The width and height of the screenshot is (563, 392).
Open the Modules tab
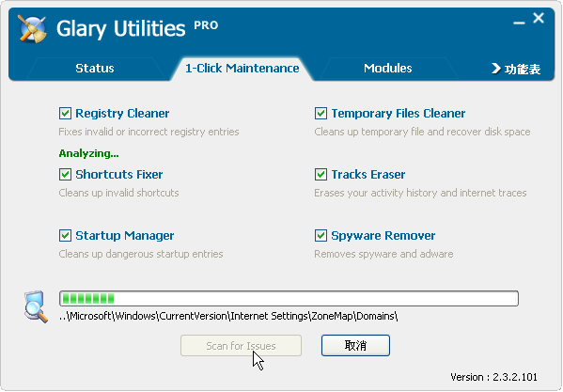[388, 69]
